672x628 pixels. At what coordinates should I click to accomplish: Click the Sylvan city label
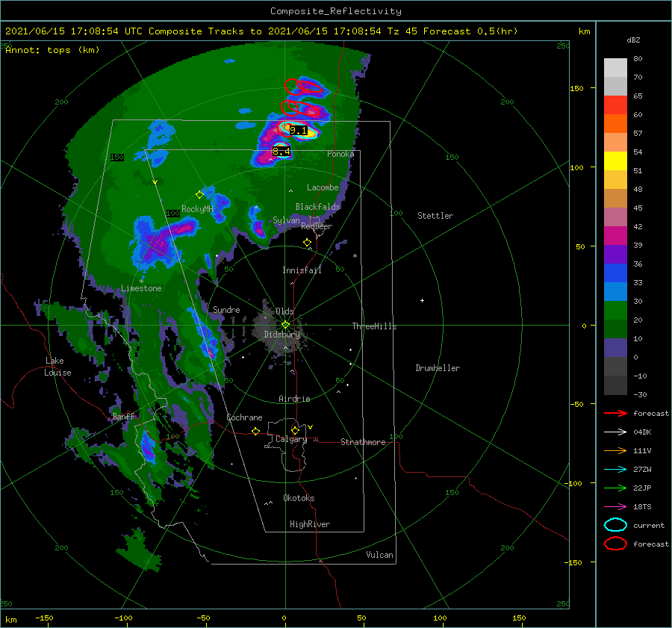tap(286, 220)
